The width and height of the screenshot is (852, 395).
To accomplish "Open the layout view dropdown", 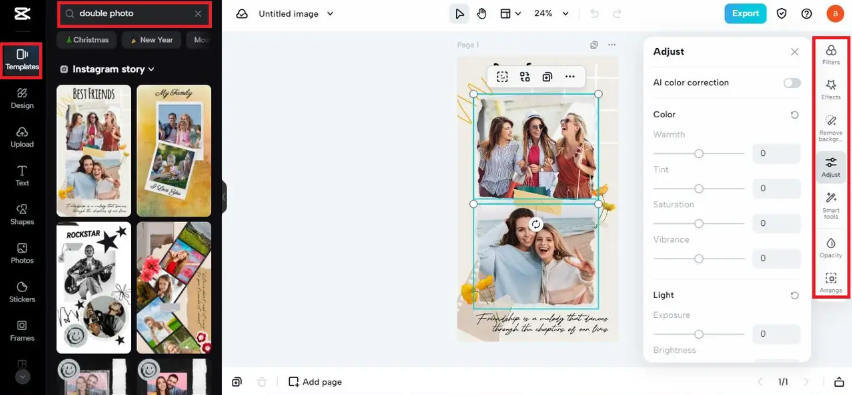I will click(x=510, y=14).
